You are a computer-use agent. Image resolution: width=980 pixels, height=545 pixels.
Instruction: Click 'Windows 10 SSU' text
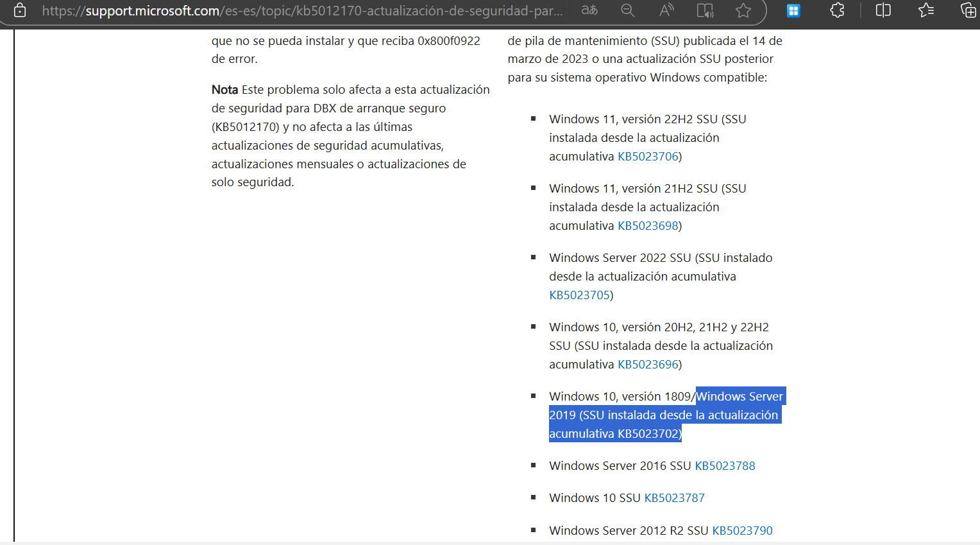pyautogui.click(x=595, y=497)
